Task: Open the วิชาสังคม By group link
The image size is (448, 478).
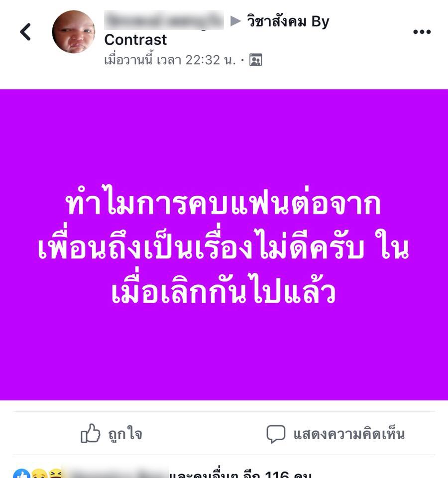Action: (288, 21)
